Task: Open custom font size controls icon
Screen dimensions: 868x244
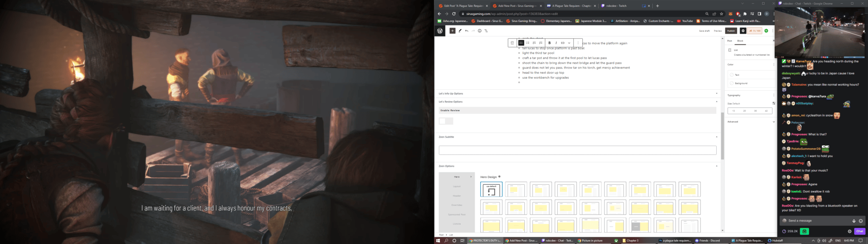Action: pyautogui.click(x=773, y=103)
